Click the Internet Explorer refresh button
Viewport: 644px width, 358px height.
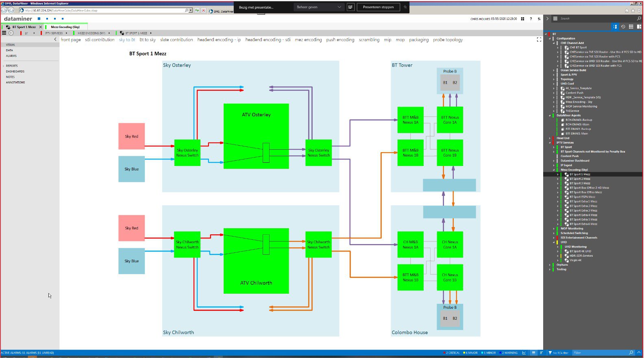coord(197,10)
